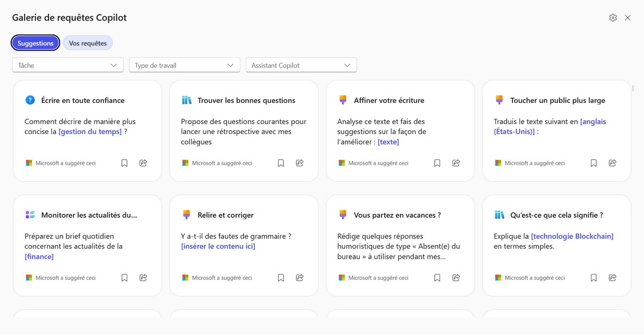Viewport: 644px width, 335px height.
Task: Share the "Écrire en toute confiance" prompt
Action: (x=143, y=163)
